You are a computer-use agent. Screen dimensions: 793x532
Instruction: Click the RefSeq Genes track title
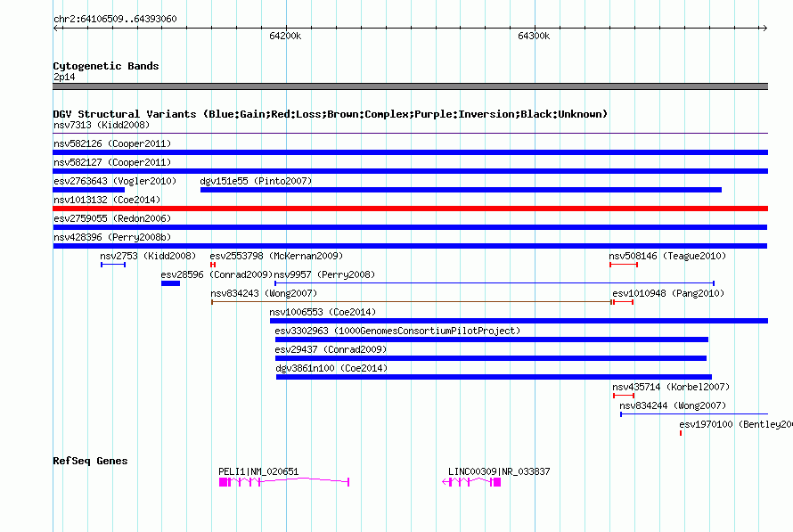tap(90, 461)
